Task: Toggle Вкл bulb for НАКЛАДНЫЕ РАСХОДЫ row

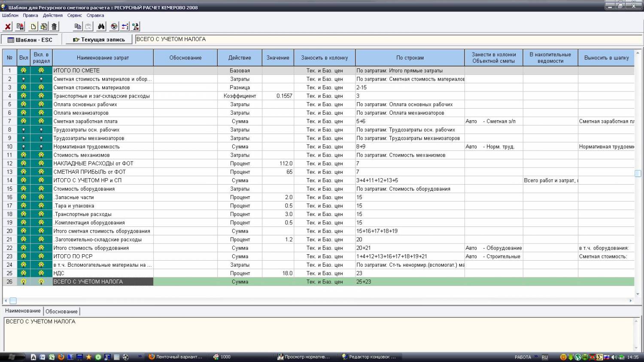Action: 24,163
